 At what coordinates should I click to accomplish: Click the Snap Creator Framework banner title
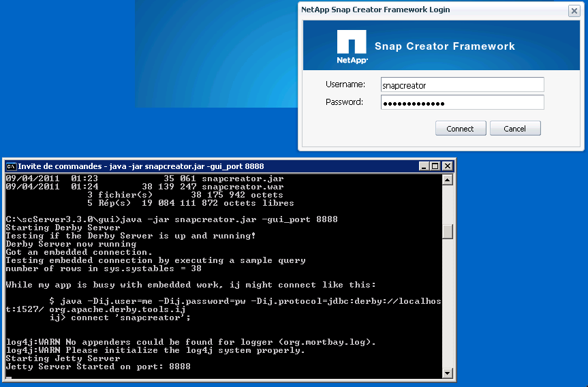[445, 46]
